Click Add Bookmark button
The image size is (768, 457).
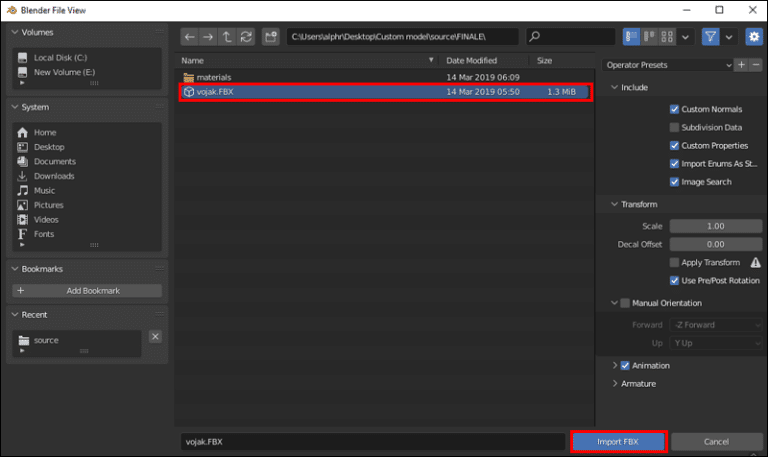[x=87, y=290]
